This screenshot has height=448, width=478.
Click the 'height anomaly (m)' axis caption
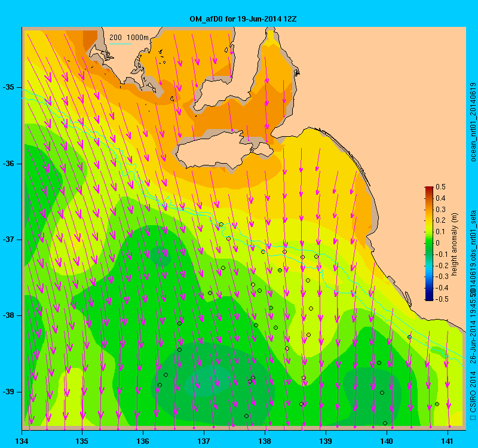pyautogui.click(x=455, y=244)
